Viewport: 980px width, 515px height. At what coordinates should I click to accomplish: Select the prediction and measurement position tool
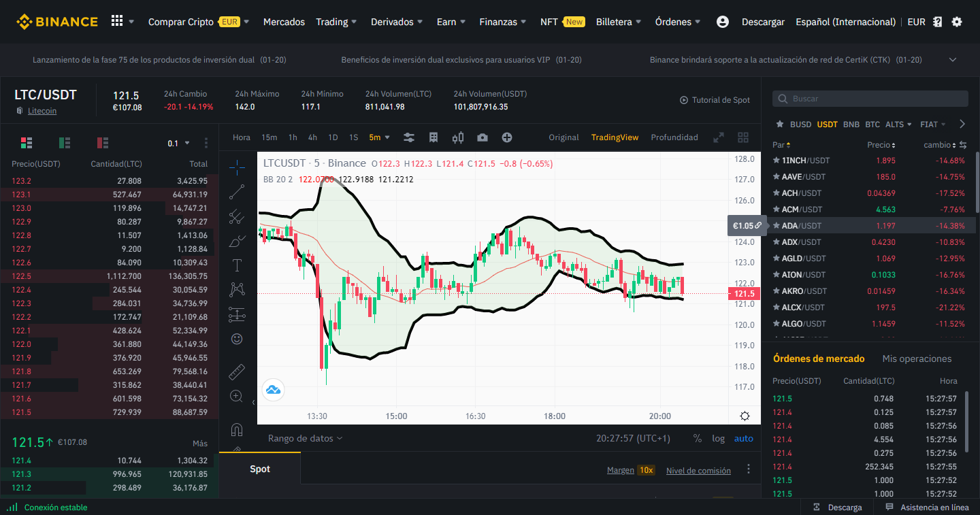point(237,314)
